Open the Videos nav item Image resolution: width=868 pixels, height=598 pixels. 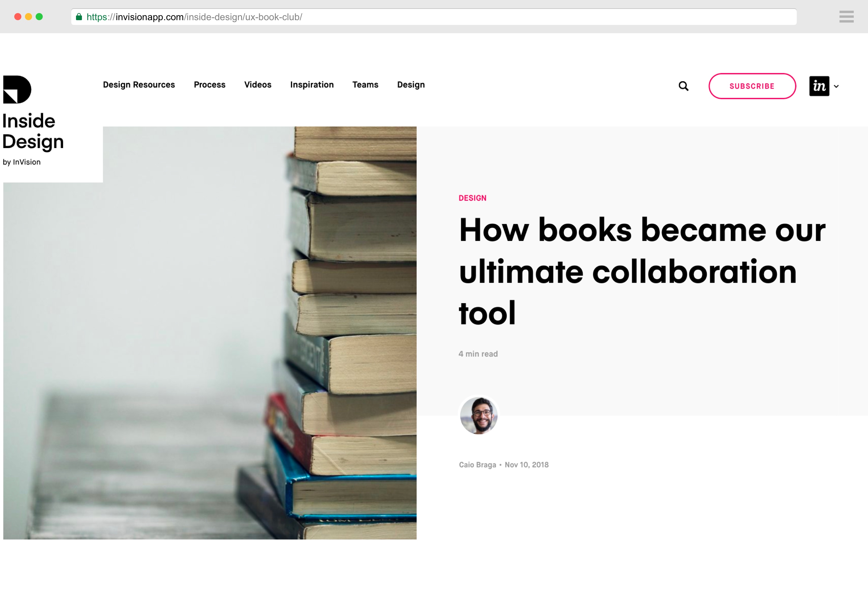(x=258, y=85)
